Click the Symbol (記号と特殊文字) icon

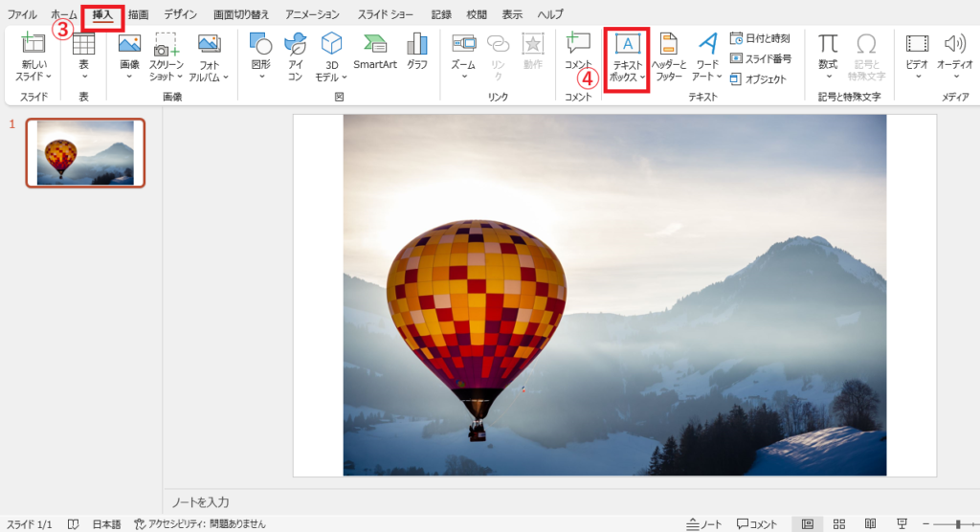click(866, 44)
